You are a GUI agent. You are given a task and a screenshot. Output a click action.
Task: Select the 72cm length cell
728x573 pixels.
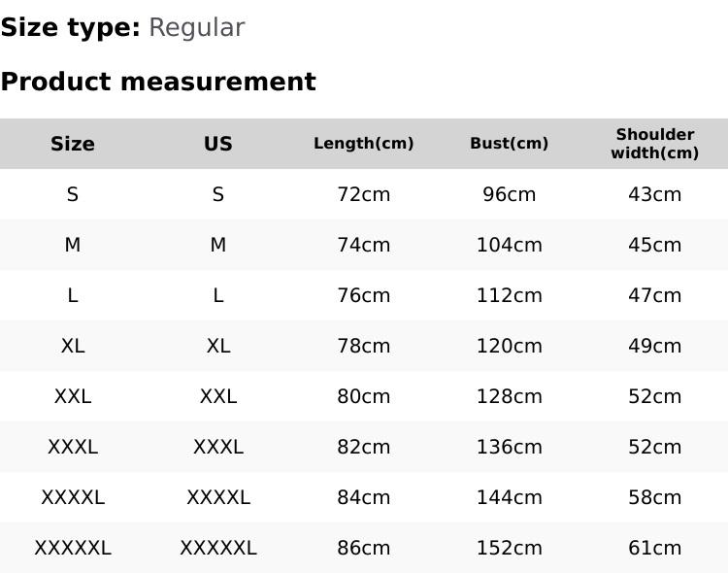click(364, 194)
